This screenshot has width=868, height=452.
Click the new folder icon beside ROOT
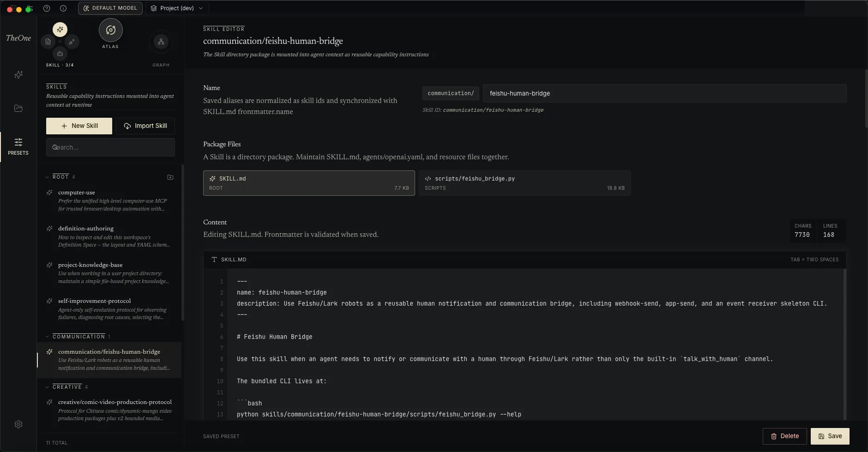(170, 177)
